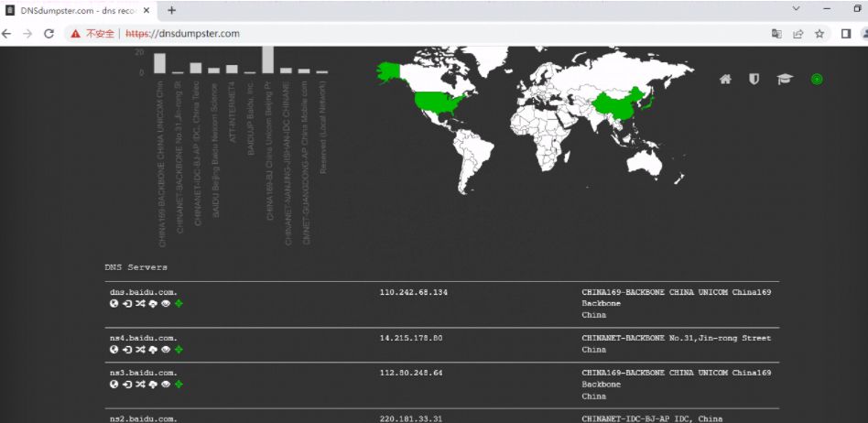Click the eye icon under dns.baidu.com
The width and height of the screenshot is (868, 423).
click(x=166, y=303)
